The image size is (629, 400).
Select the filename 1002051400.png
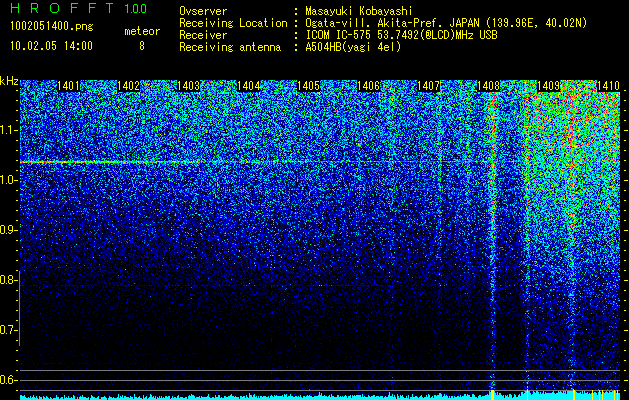[52, 27]
